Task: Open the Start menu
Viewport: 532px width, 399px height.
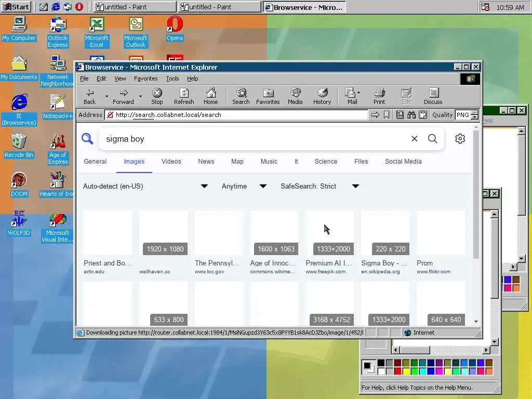Action: point(16,7)
